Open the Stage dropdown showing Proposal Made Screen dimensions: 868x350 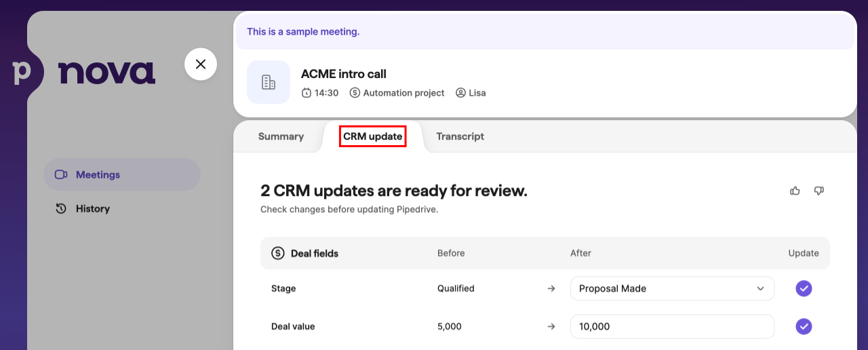coord(672,288)
